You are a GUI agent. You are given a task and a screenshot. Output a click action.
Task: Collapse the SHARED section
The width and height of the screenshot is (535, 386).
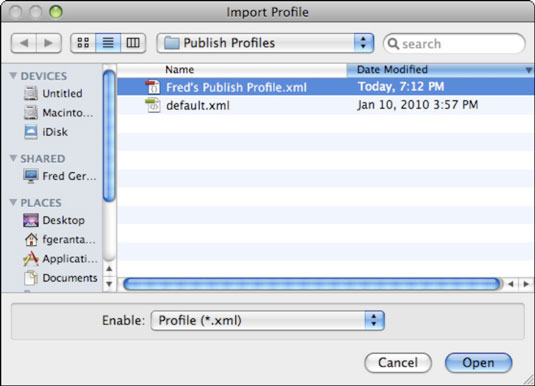[x=13, y=158]
